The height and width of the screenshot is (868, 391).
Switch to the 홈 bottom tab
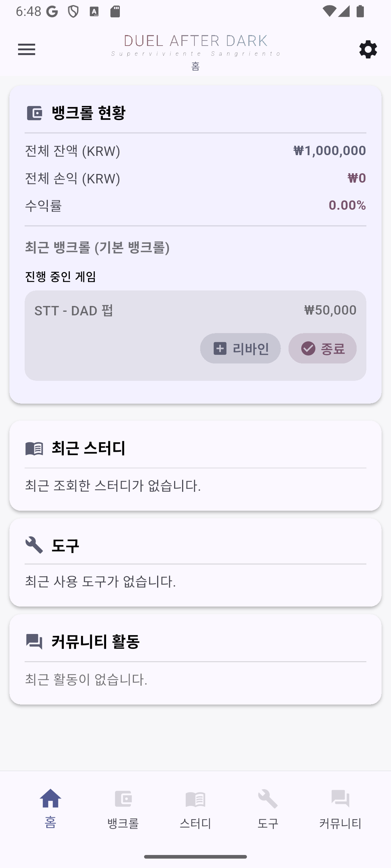(51, 808)
